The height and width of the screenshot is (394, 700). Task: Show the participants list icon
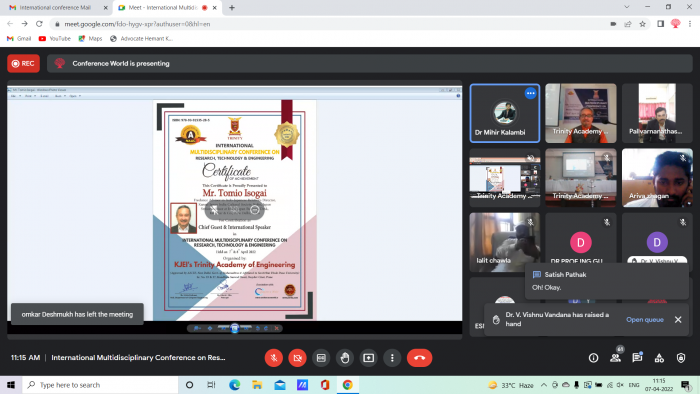pyautogui.click(x=615, y=358)
